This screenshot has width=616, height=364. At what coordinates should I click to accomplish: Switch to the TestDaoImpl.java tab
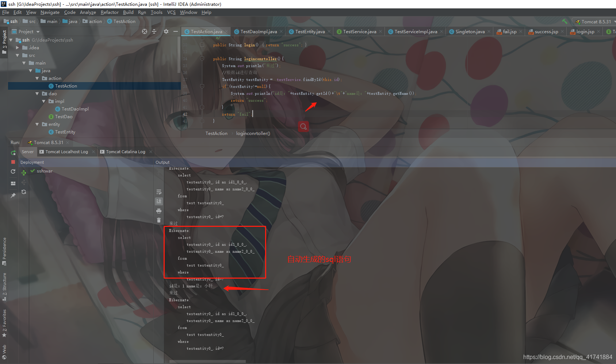click(258, 32)
